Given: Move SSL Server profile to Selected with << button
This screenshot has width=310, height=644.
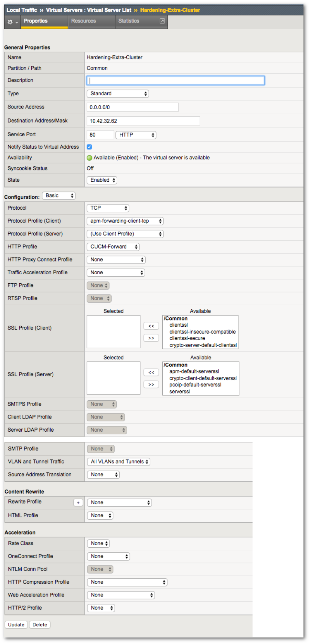Looking at the screenshot, I should coord(151,372).
